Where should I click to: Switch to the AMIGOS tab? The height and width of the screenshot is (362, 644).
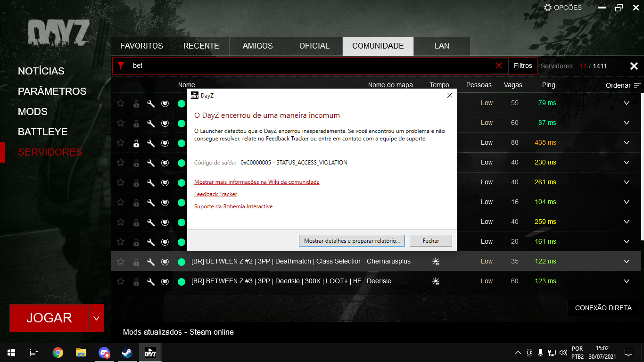pyautogui.click(x=258, y=46)
